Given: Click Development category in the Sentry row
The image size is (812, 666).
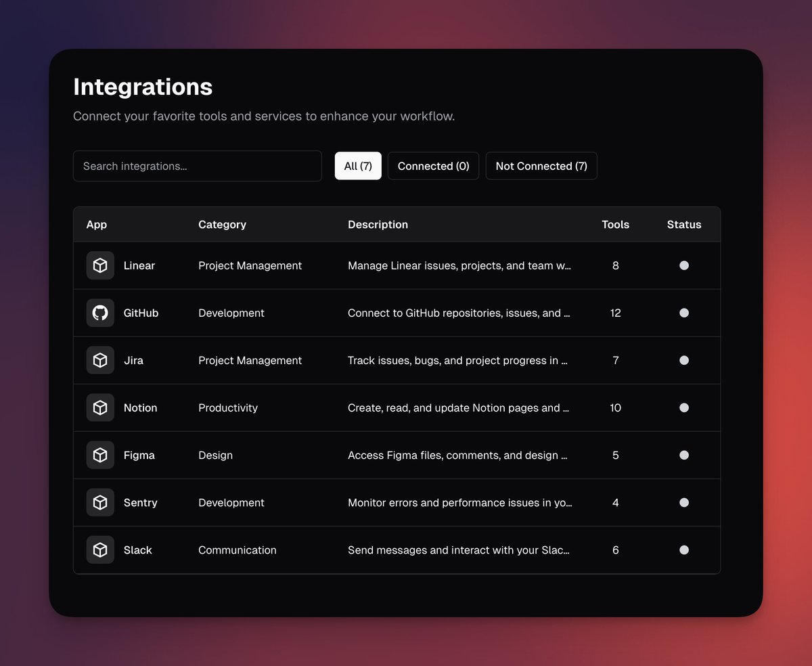Looking at the screenshot, I should (x=231, y=502).
